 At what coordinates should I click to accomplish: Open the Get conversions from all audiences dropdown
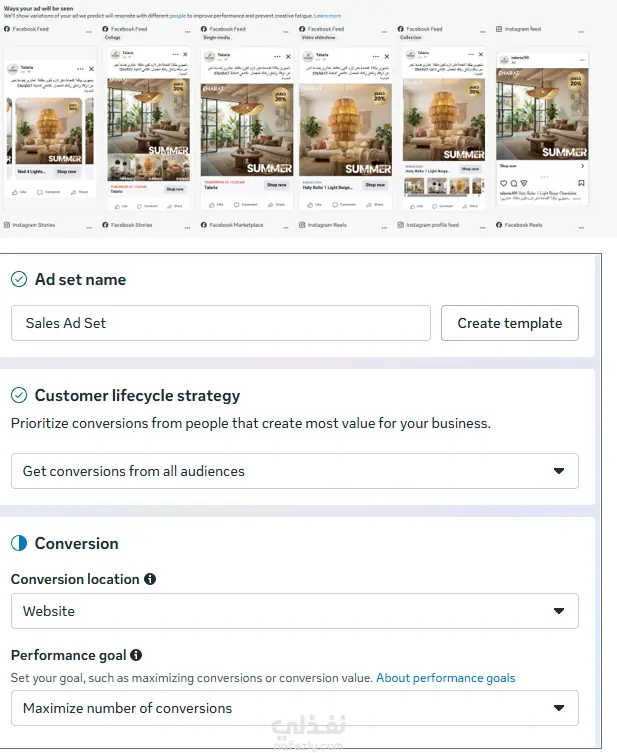click(x=295, y=471)
